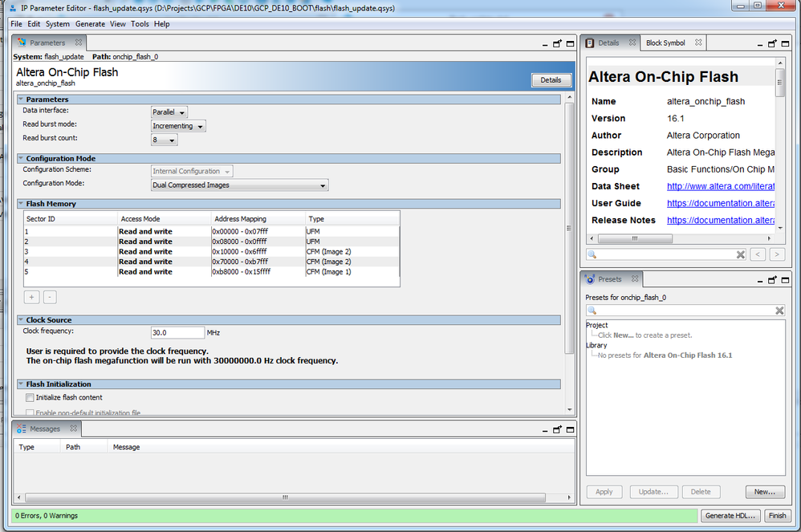Image resolution: width=801 pixels, height=532 pixels.
Task: Go to previous search result in Details
Action: [x=758, y=254]
